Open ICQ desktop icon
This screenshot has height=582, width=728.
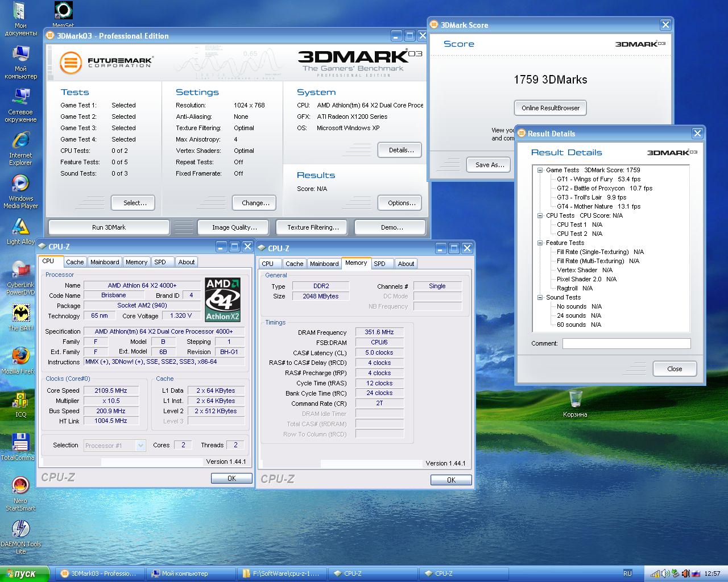(20, 404)
